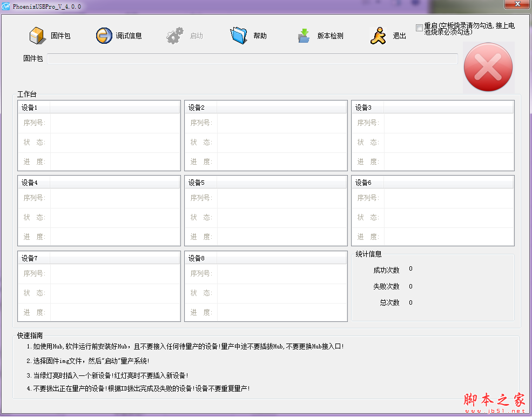Click the 固件包 firmware path field

tap(252, 58)
